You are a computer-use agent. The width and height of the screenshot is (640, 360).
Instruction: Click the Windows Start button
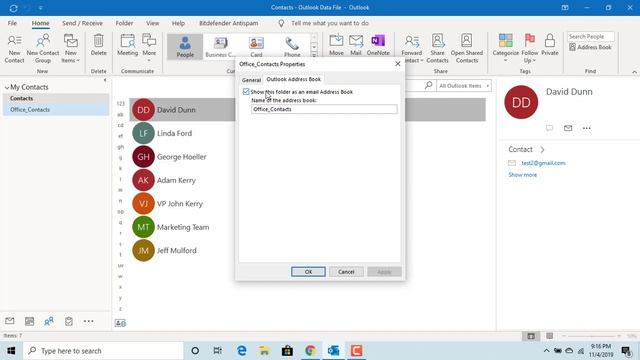[11, 351]
